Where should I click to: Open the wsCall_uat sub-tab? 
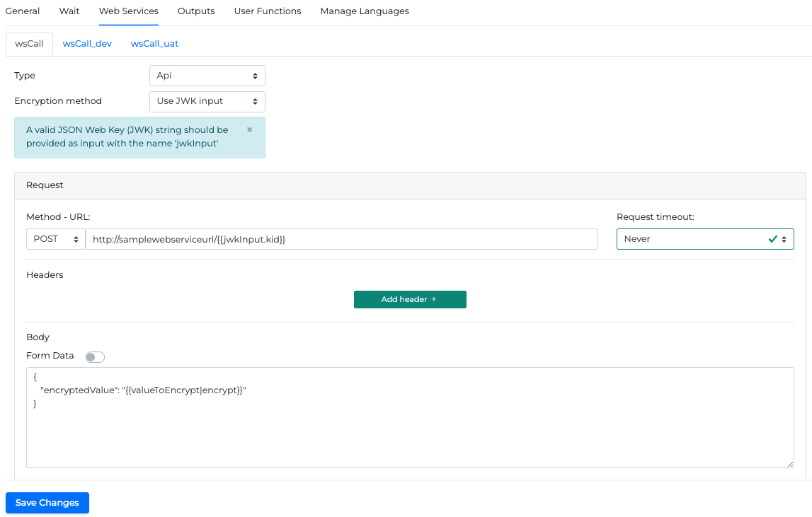[154, 44]
